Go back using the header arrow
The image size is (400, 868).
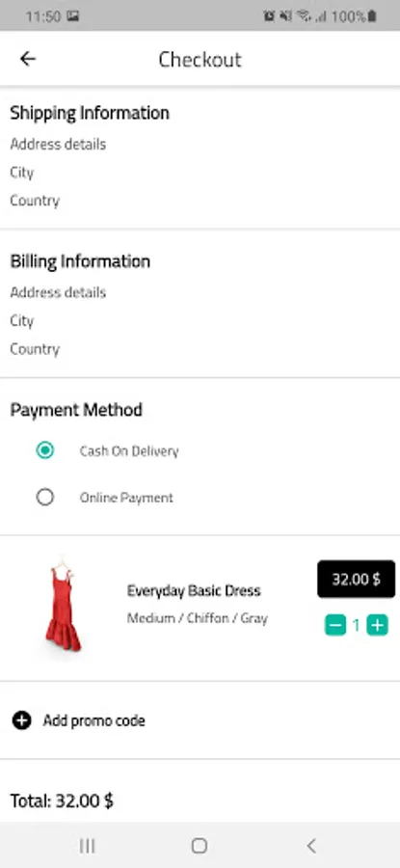click(x=28, y=59)
